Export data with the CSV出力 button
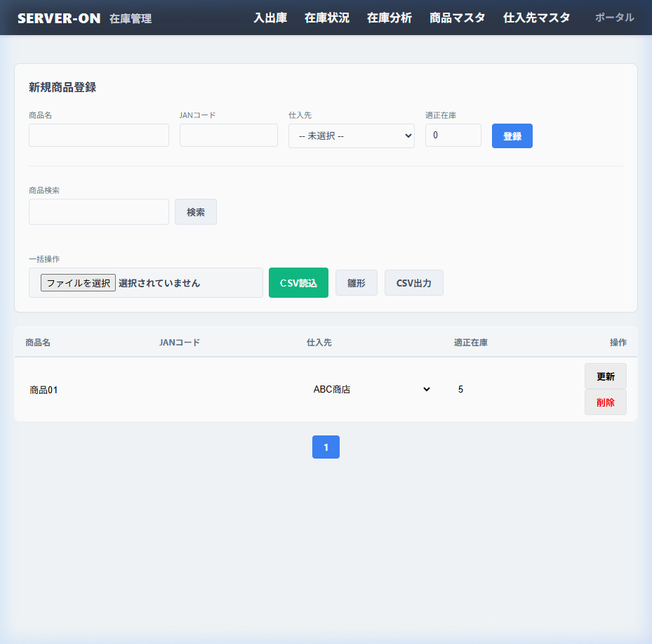652x644 pixels. click(413, 282)
